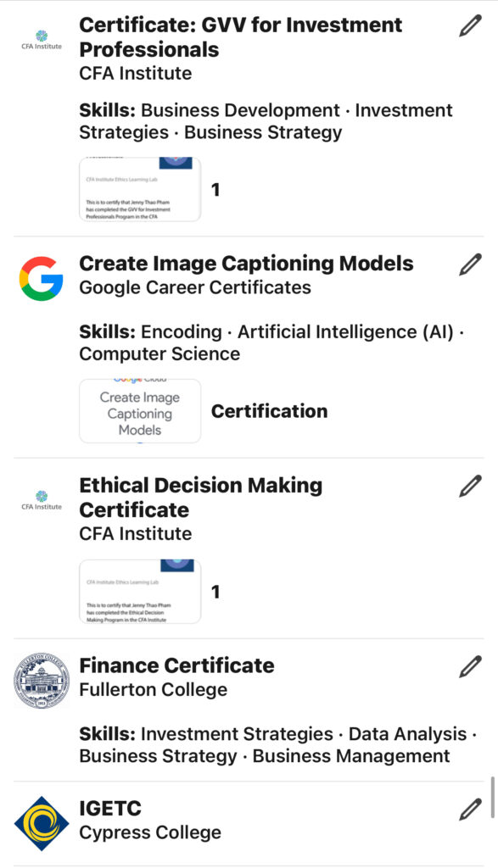The image size is (498, 868).
Task: Open the Create Image Captioning Models title
Action: (247, 264)
